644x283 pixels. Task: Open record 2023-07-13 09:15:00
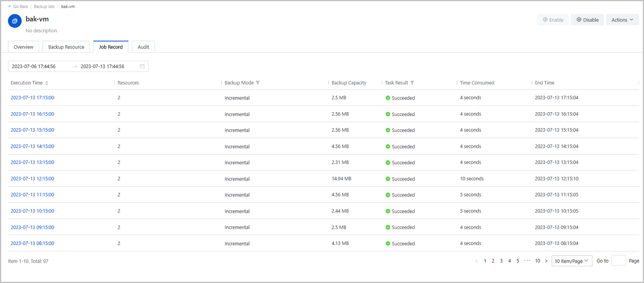pos(32,227)
